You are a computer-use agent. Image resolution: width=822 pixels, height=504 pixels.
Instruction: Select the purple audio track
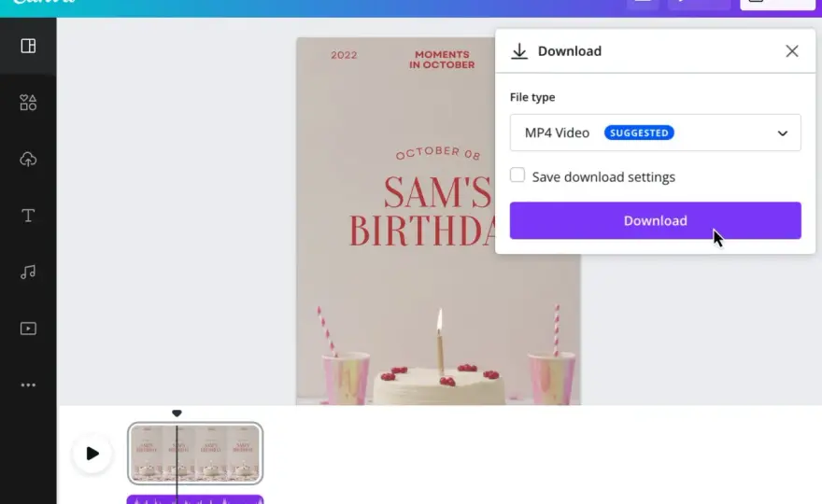(x=195, y=500)
